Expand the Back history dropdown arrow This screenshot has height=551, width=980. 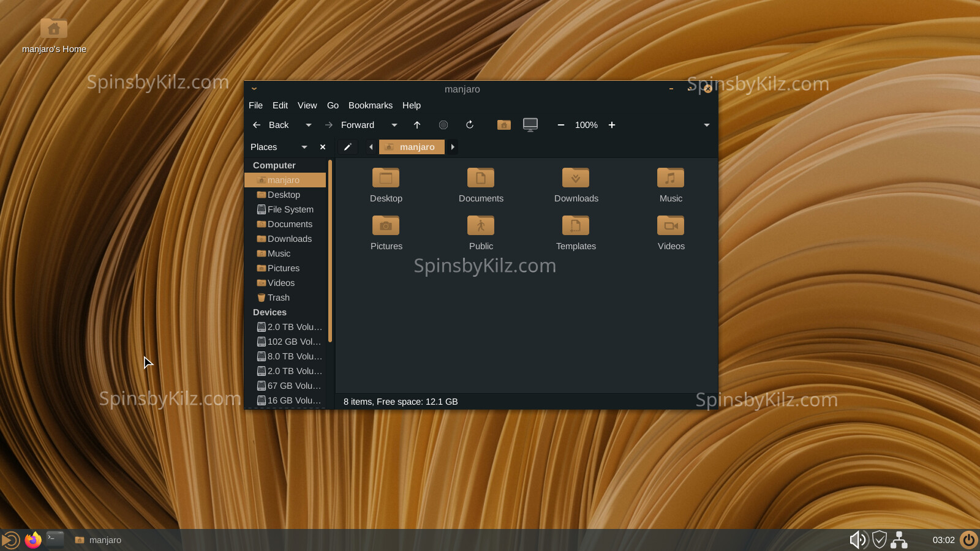pos(309,125)
